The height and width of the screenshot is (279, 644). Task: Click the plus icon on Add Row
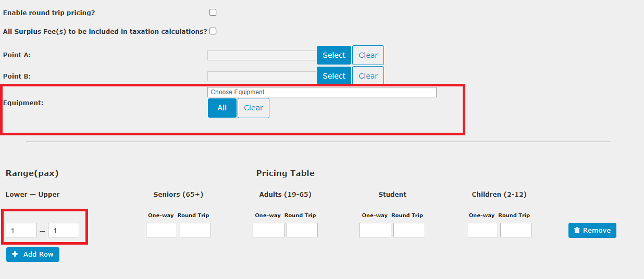pyautogui.click(x=15, y=255)
